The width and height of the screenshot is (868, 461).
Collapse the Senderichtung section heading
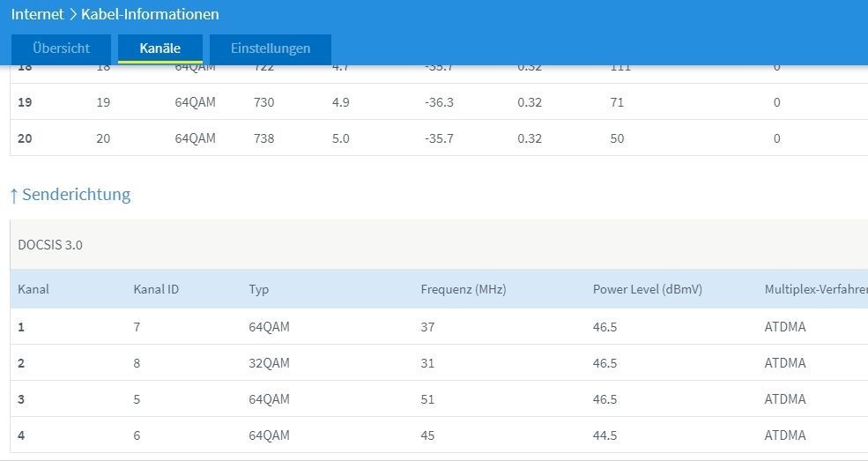click(x=76, y=194)
